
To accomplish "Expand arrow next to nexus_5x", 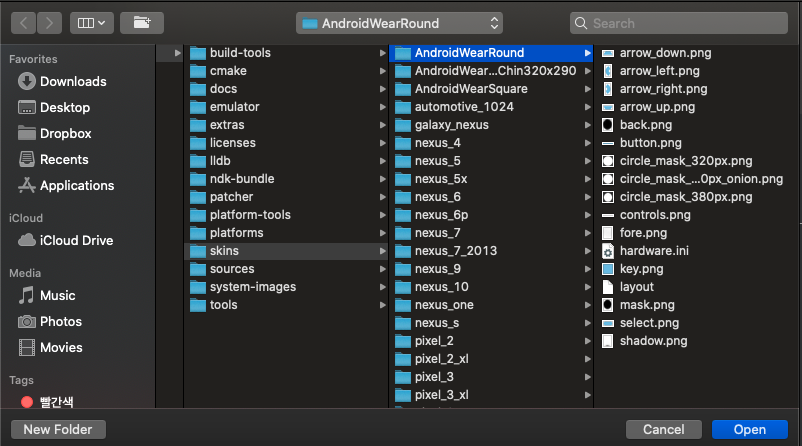I will [x=588, y=179].
